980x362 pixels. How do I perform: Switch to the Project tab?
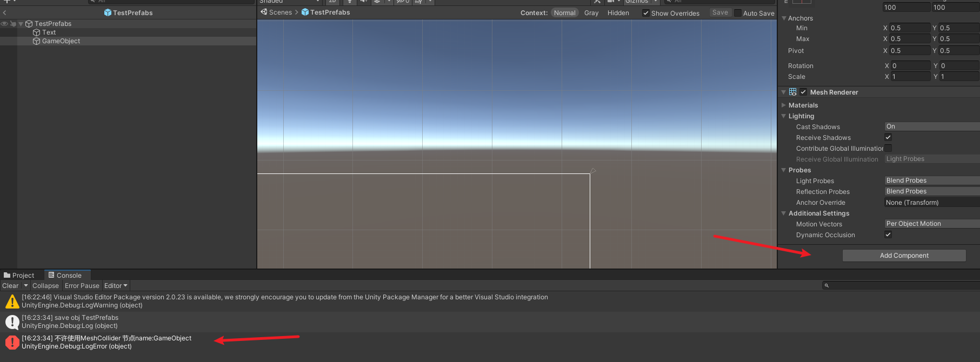coord(19,276)
